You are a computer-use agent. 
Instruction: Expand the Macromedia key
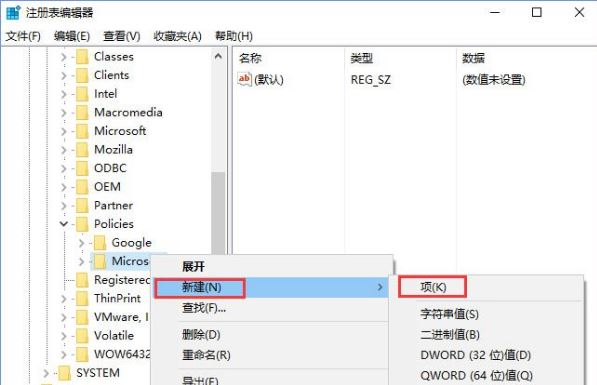[x=64, y=113]
